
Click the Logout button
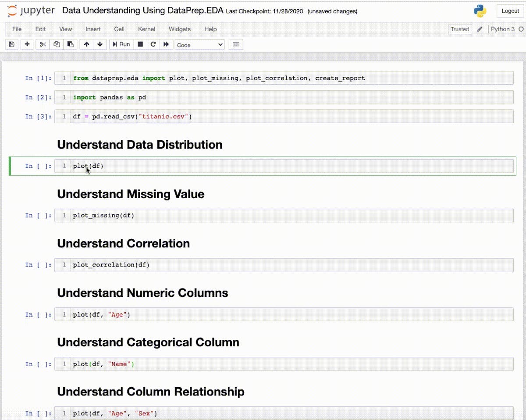(x=510, y=11)
